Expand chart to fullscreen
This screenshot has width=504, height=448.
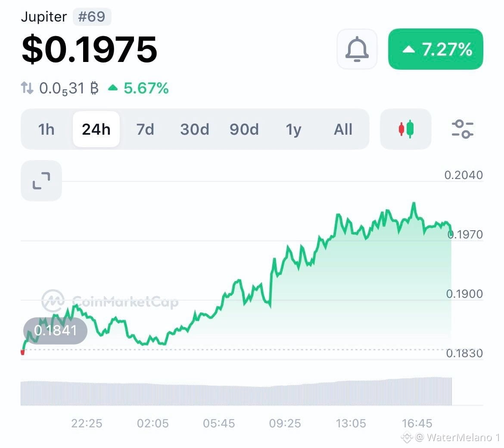pyautogui.click(x=41, y=181)
